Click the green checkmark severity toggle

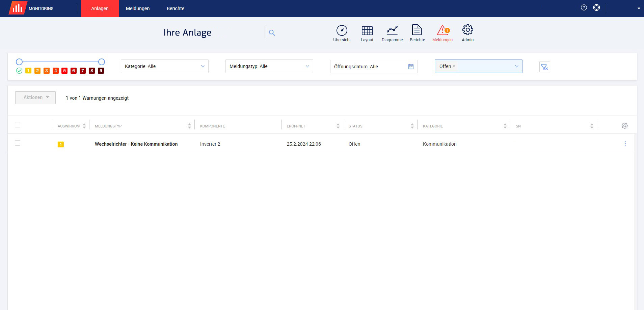pyautogui.click(x=20, y=71)
